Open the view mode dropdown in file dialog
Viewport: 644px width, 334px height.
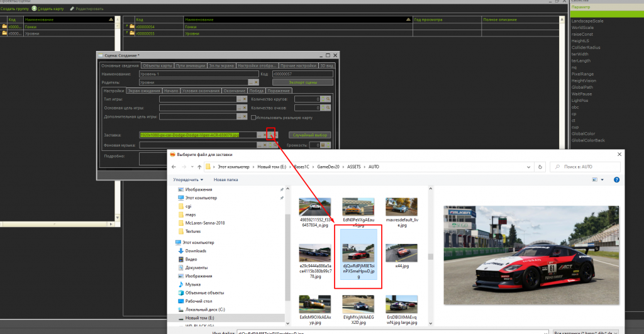click(x=603, y=179)
